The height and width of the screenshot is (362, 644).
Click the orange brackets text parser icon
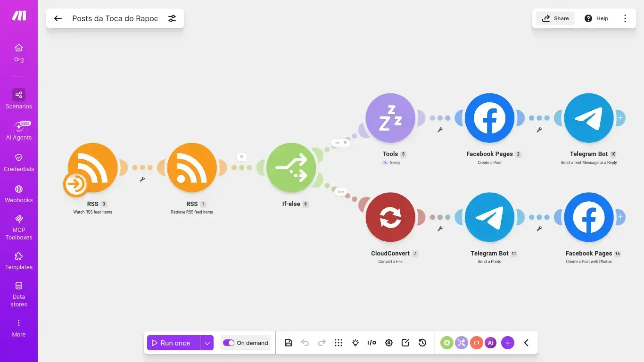(x=476, y=343)
